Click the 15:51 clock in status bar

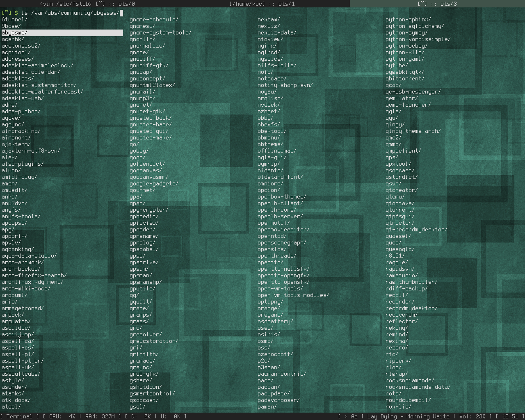tap(510, 416)
